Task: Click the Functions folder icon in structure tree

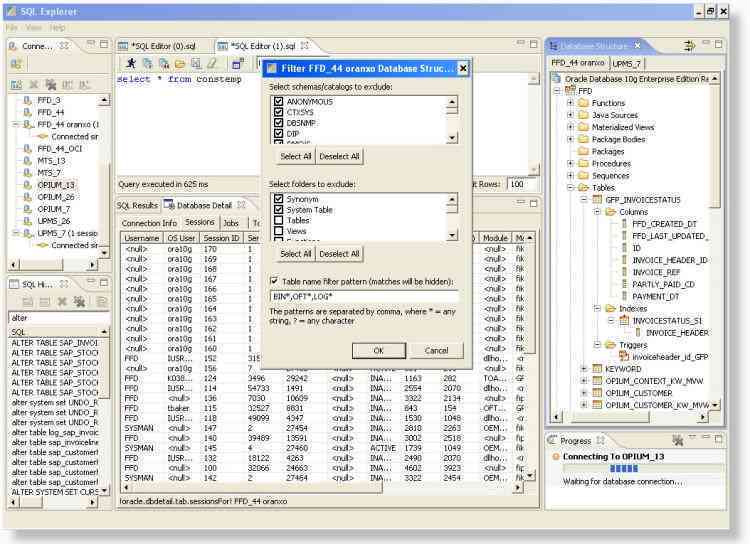Action: tap(583, 103)
